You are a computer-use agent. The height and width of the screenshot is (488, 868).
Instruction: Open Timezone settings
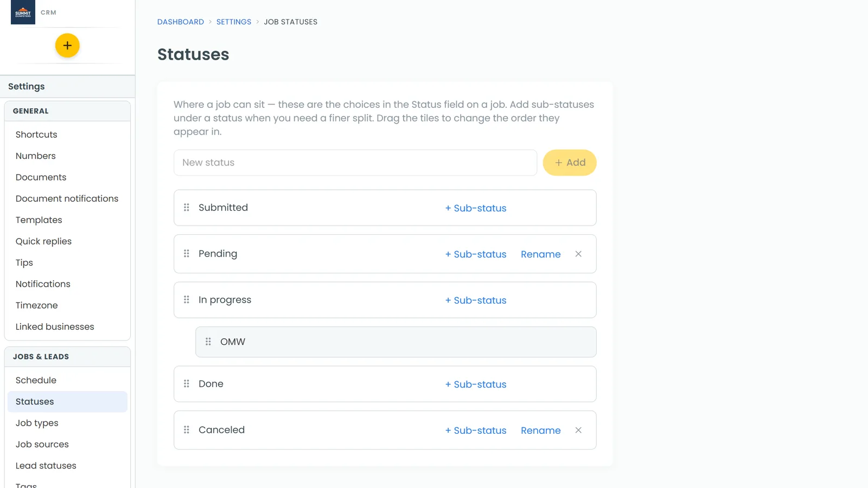(68, 305)
